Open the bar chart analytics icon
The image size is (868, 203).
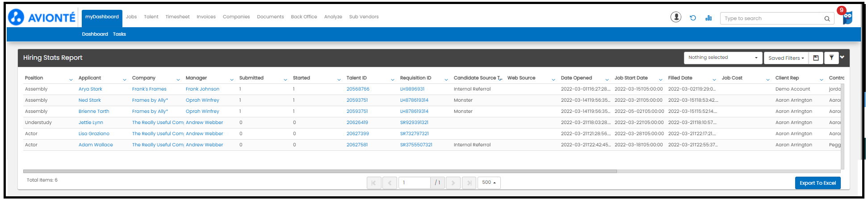click(709, 18)
